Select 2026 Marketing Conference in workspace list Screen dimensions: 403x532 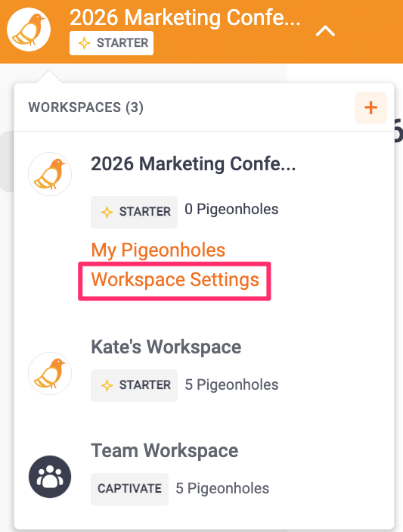[194, 164]
